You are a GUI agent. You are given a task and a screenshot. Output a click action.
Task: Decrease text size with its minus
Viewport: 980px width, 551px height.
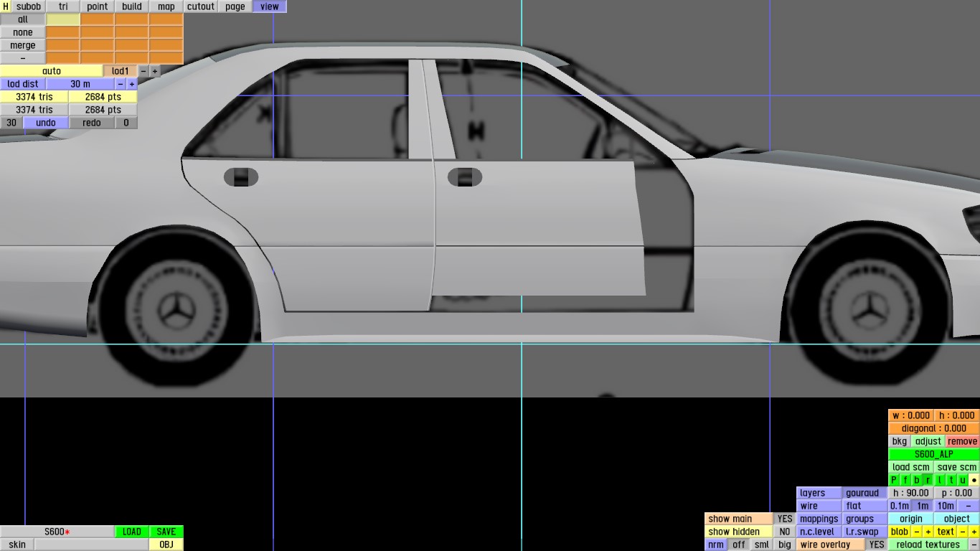pyautogui.click(x=963, y=532)
